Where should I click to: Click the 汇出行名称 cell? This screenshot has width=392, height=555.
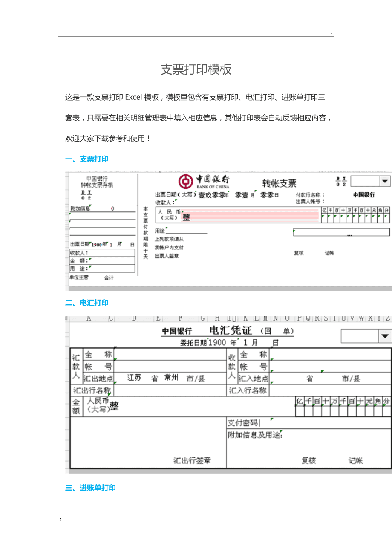coord(92,390)
